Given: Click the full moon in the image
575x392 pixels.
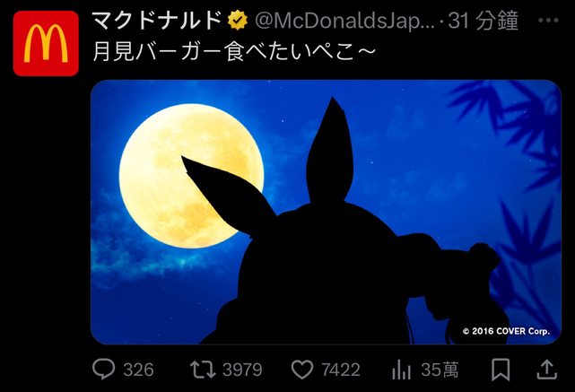Looking at the screenshot, I should 191,176.
